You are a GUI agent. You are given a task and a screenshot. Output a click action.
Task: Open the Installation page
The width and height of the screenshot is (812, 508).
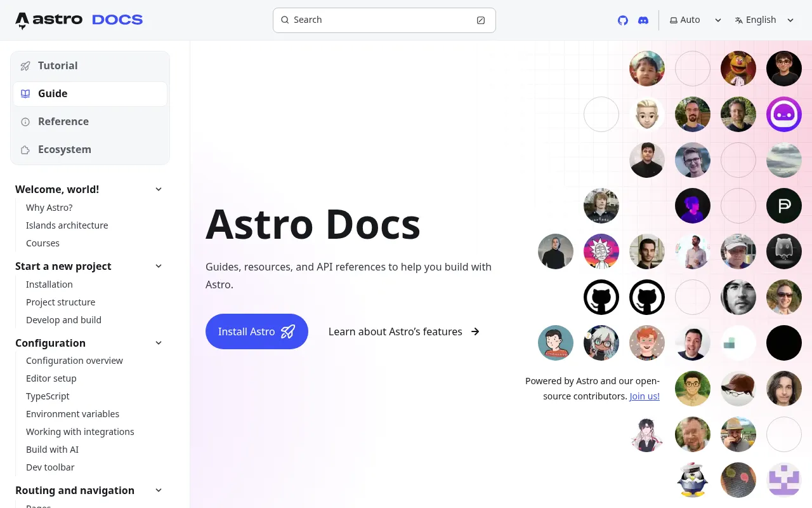[49, 284]
